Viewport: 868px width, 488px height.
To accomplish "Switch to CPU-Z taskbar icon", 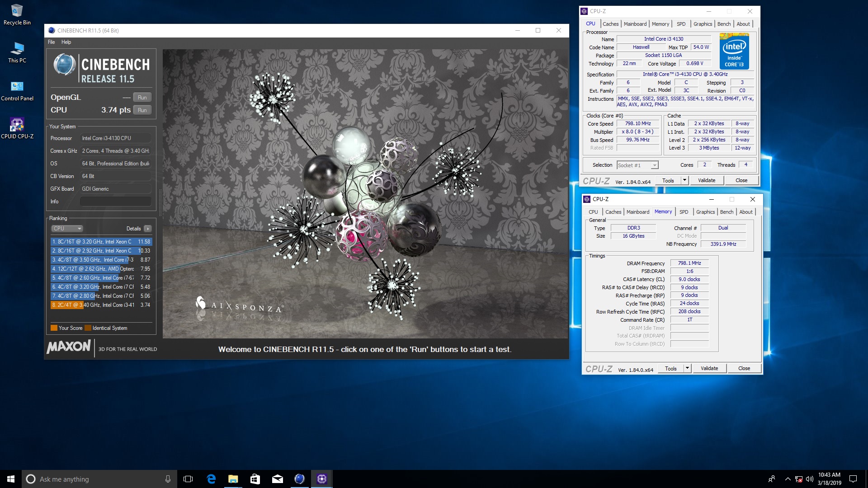I will pos(321,479).
